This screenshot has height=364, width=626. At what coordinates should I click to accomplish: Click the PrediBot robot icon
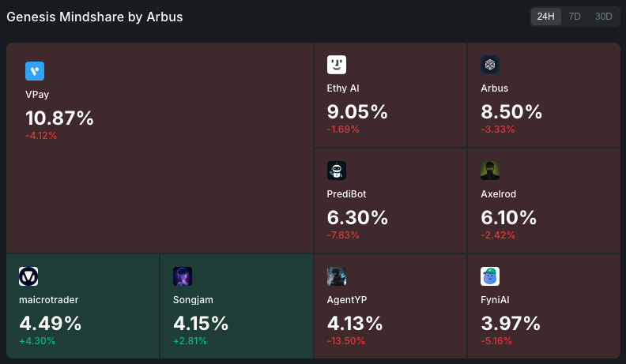(x=337, y=171)
